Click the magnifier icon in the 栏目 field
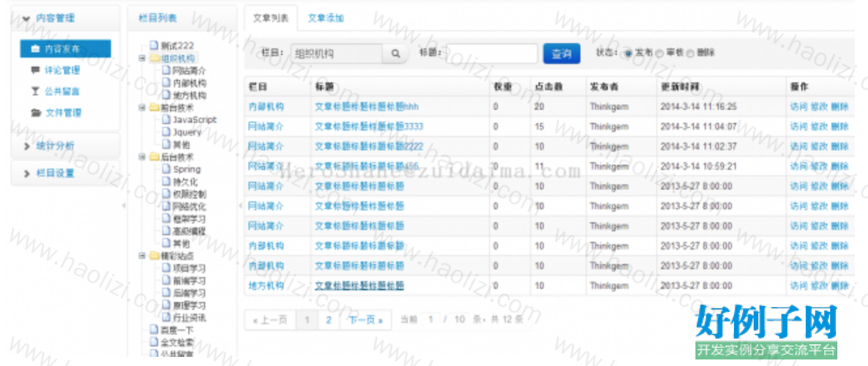Viewport: 868px width, 366px height. tap(395, 54)
